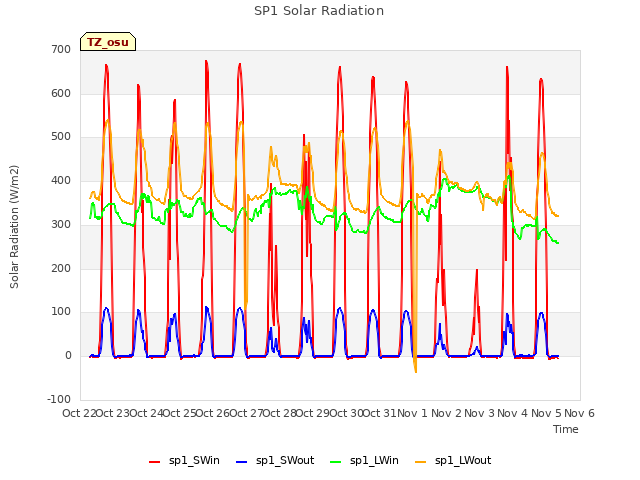The image size is (640, 480).
Task: Click the Nov 3 x-axis tick label
Action: 479,413
